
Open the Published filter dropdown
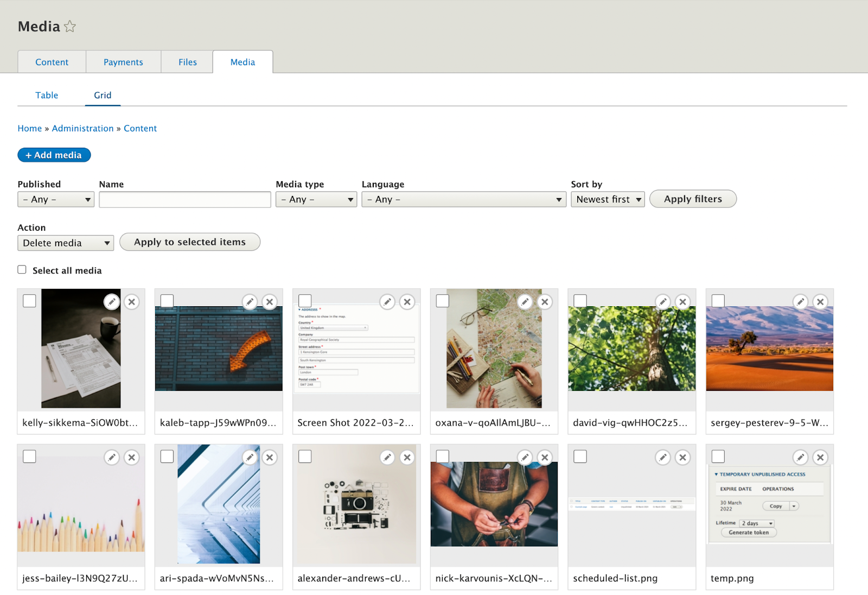coord(56,199)
